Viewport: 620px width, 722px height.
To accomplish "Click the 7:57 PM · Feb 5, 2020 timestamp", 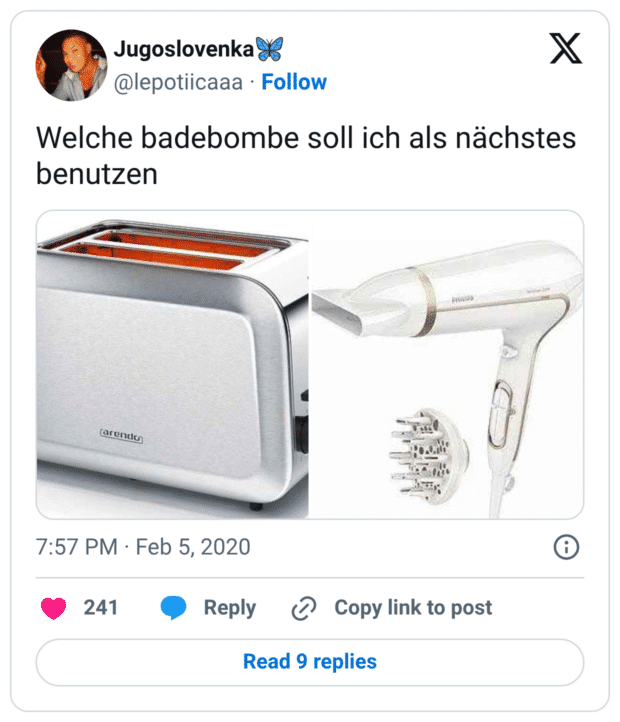I will point(143,547).
